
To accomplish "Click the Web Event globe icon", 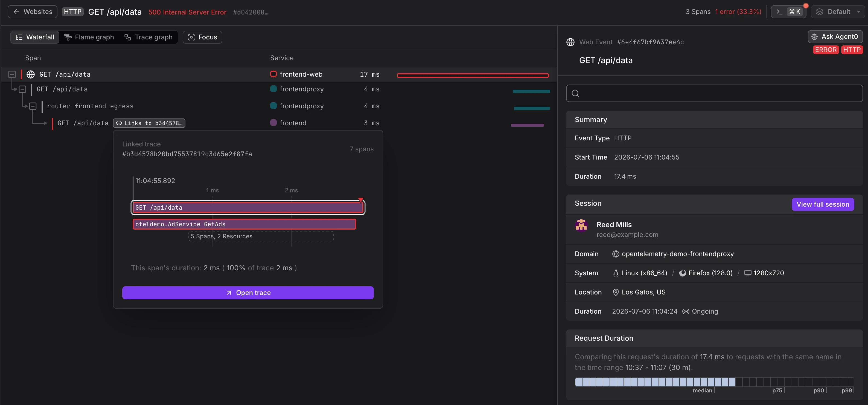I will 570,42.
